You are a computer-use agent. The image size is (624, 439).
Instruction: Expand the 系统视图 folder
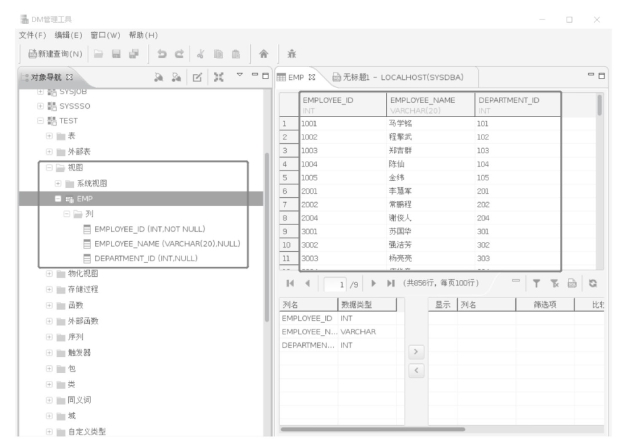point(58,183)
